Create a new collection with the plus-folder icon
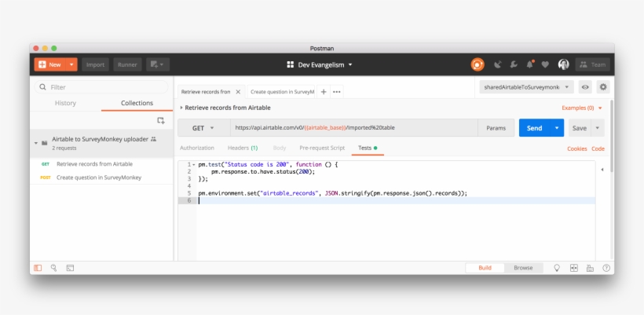644x315 pixels. point(161,121)
